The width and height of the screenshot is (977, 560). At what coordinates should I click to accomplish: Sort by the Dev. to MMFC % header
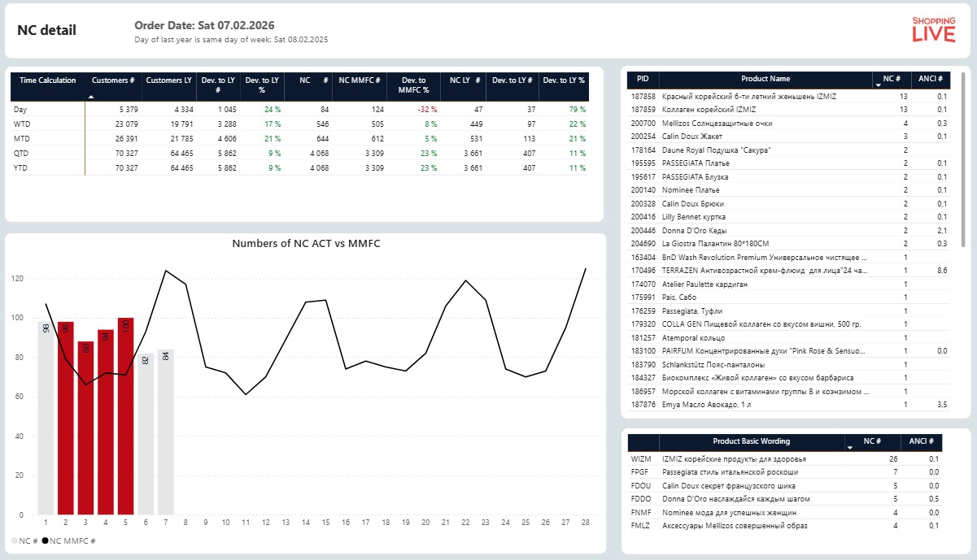413,85
